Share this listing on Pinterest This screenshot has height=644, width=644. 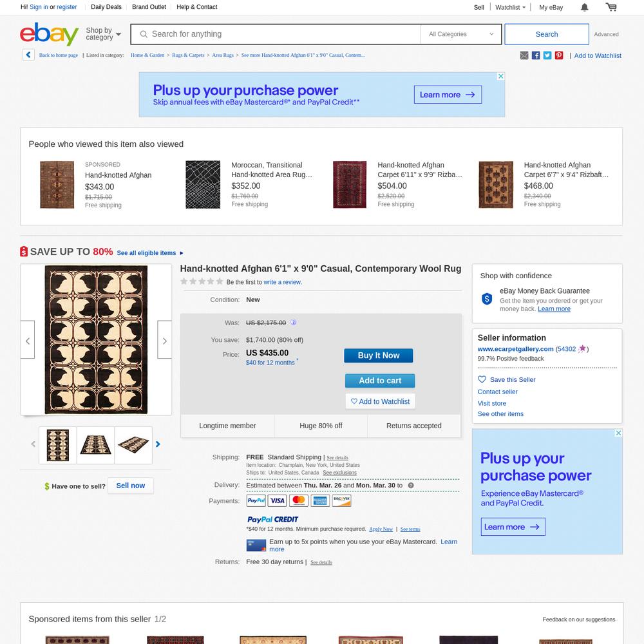(558, 55)
